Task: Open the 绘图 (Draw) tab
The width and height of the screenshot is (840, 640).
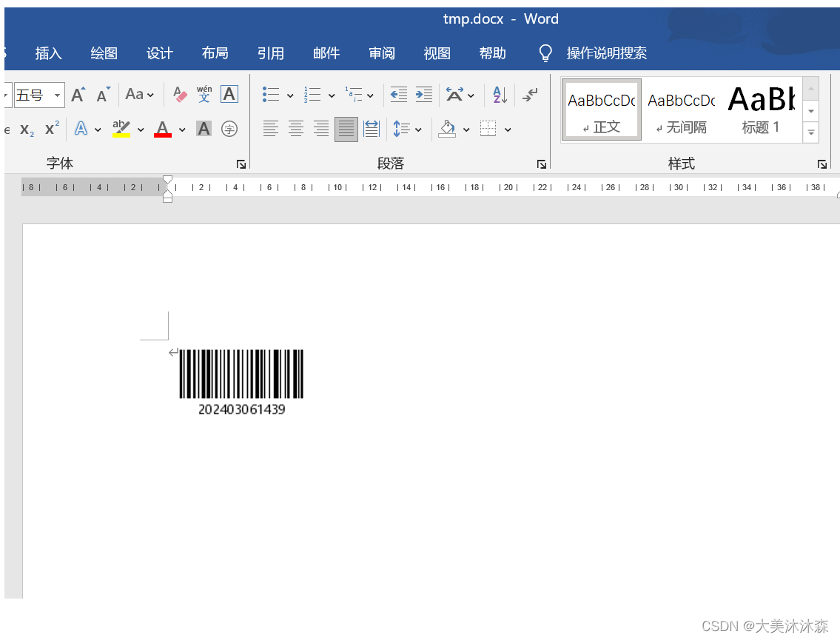Action: pos(104,53)
